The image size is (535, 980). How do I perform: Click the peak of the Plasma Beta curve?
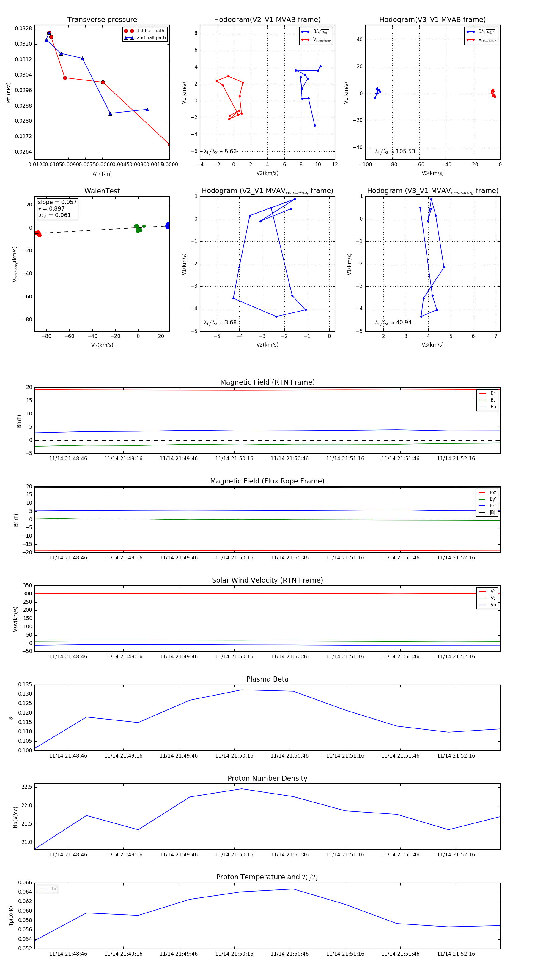241,690
